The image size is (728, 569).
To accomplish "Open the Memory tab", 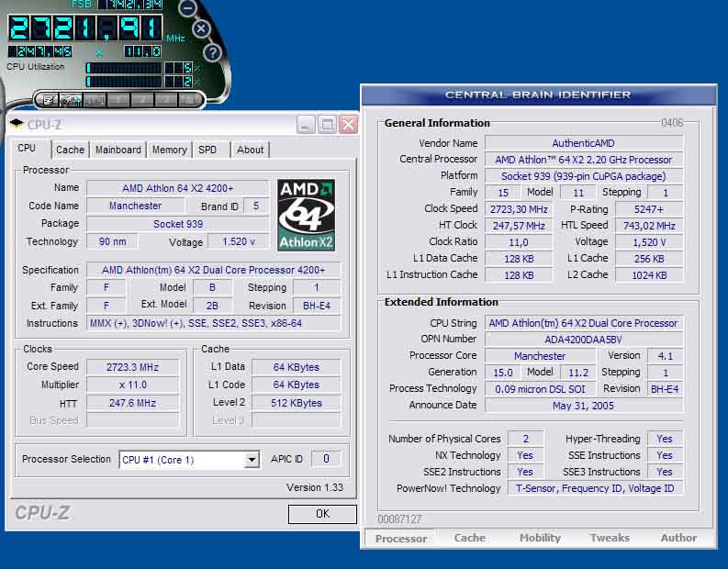I will 169,150.
